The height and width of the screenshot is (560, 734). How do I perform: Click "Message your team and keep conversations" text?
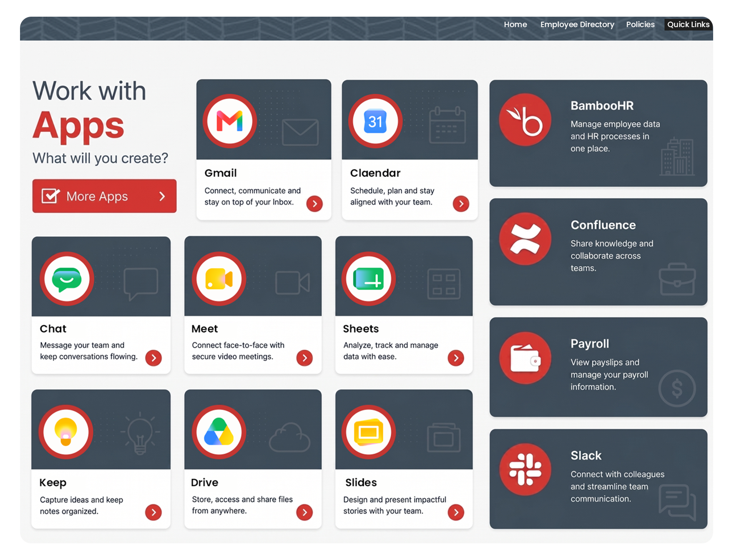(x=89, y=351)
